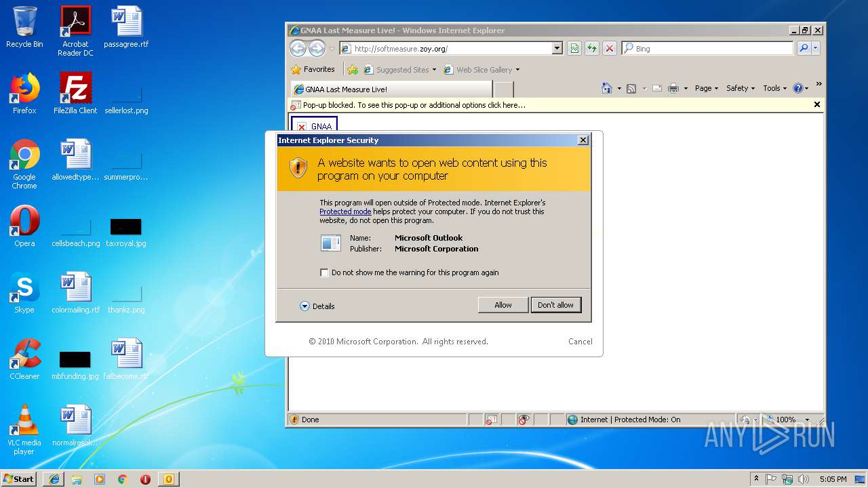Viewport: 868px width, 488px height.
Task: Click the security warning shield in the status bar
Action: (294, 420)
